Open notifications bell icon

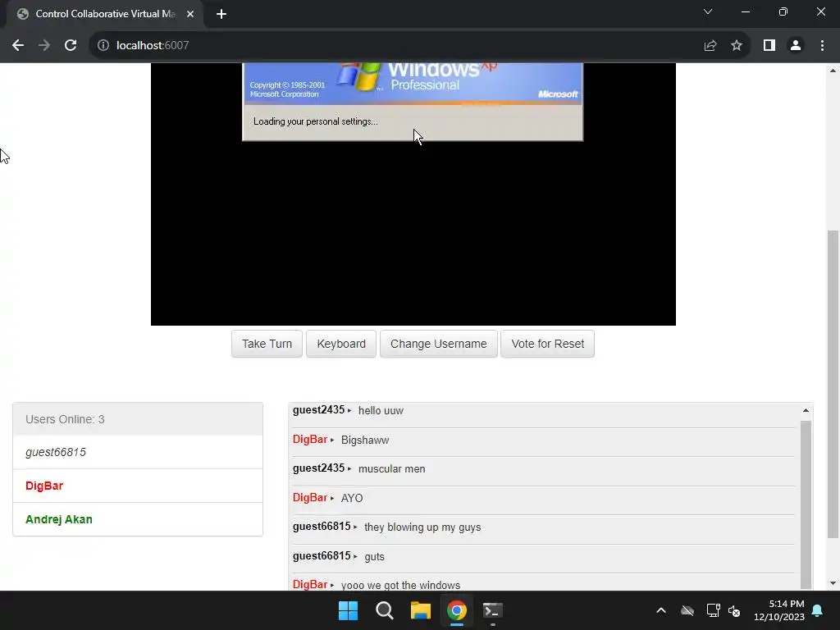click(x=818, y=610)
